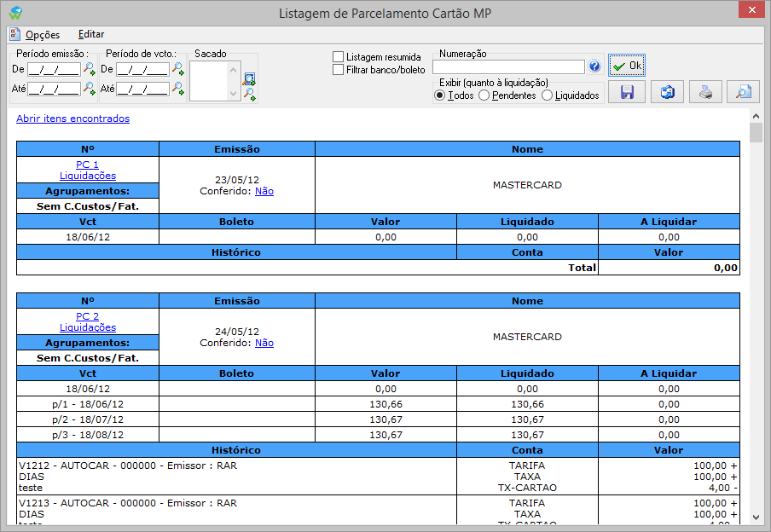Image resolution: width=771 pixels, height=532 pixels.
Task: Click the blue refresh arrows button
Action: 667,92
